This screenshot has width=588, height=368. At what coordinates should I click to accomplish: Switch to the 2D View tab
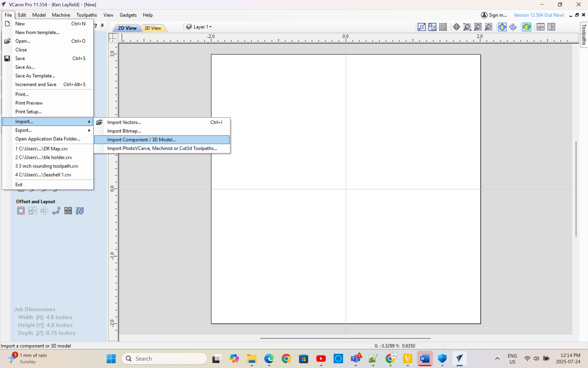click(127, 28)
